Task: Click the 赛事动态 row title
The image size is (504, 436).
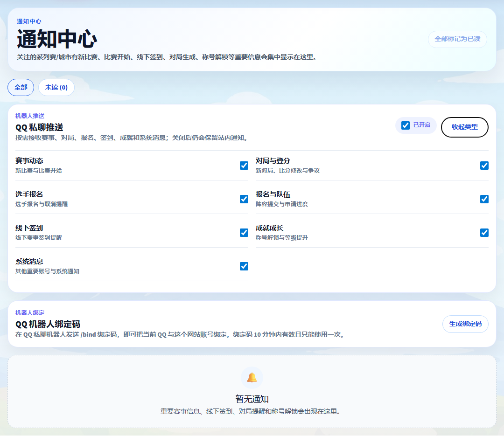Action: click(29, 161)
